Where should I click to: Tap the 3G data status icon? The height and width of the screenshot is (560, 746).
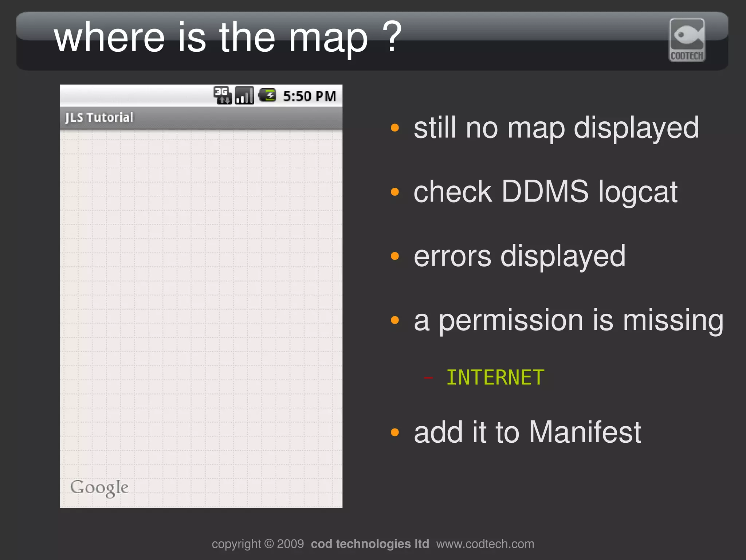point(223,95)
